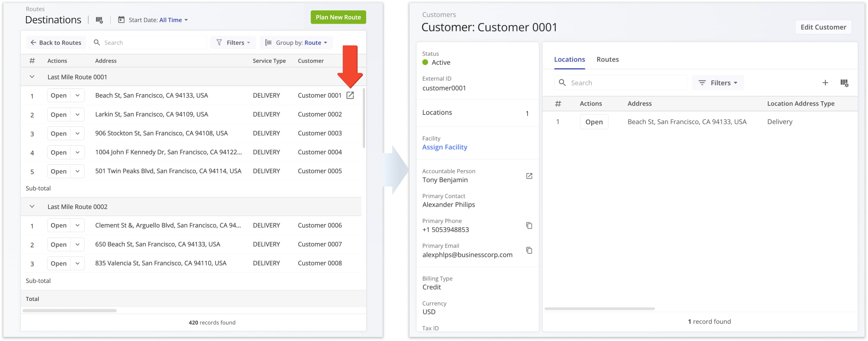Expand the Filters dropdown in Destinations
The image size is (868, 341).
pyautogui.click(x=233, y=43)
